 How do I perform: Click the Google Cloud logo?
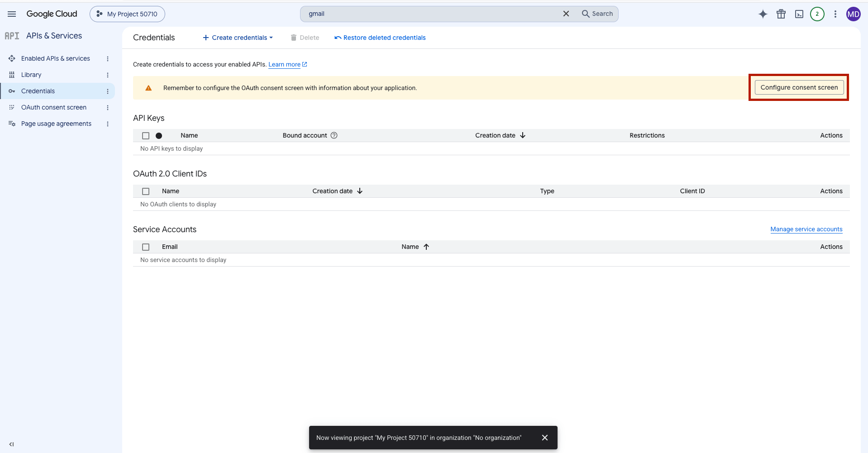point(52,14)
